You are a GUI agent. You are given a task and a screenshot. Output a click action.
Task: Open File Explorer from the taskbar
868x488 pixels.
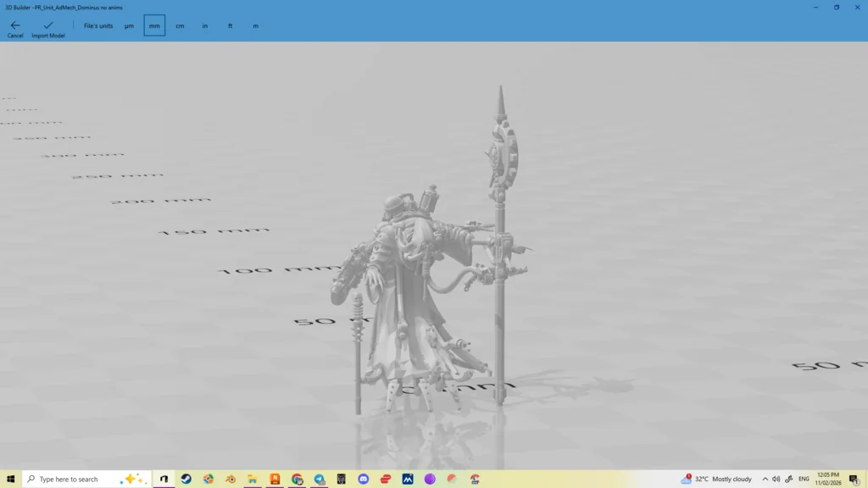point(253,479)
